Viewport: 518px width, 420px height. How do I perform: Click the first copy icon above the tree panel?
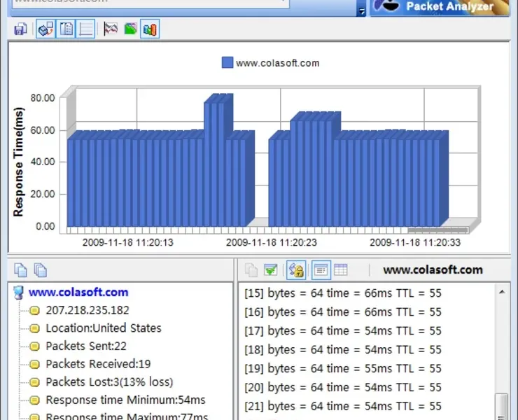[20, 269]
